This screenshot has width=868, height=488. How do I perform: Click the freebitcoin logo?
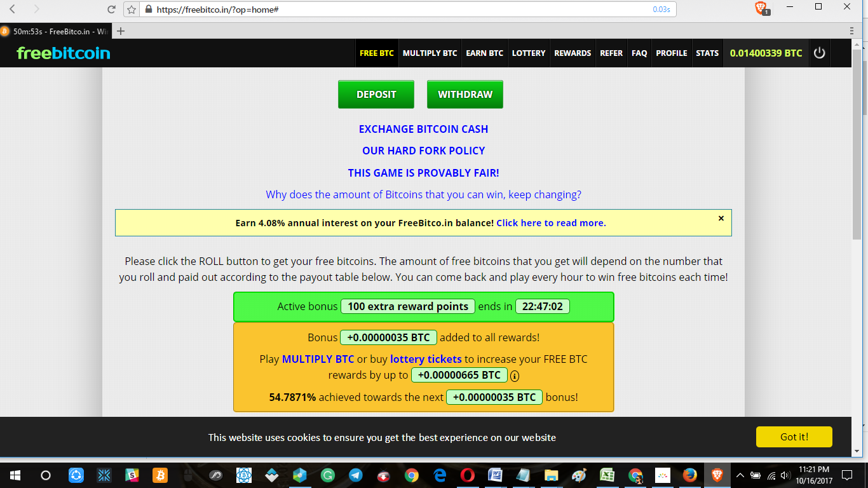pos(64,53)
